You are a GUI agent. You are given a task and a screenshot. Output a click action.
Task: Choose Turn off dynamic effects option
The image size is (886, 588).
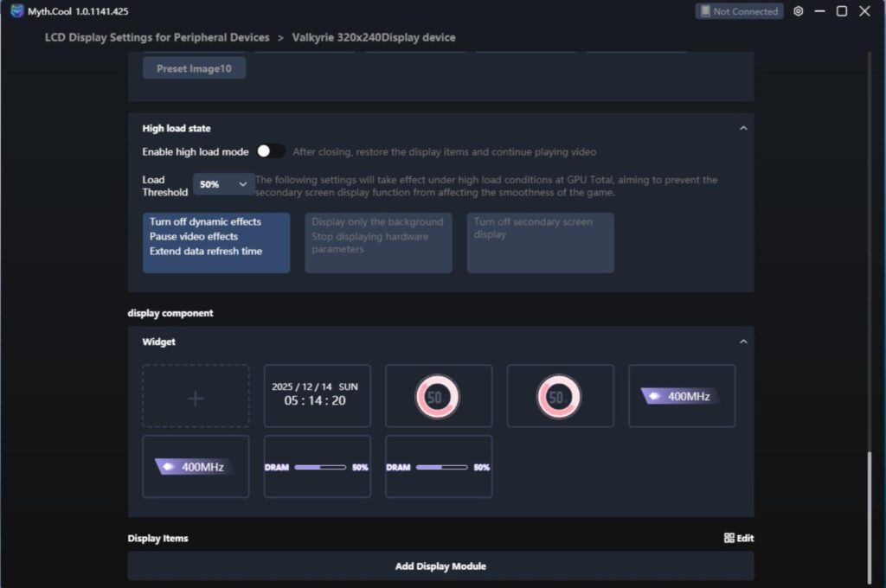coord(216,243)
